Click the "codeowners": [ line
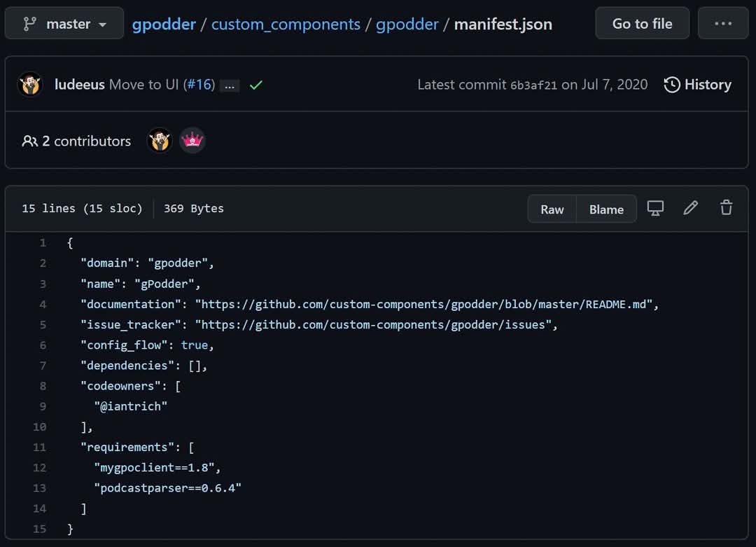Viewport: 756px width, 547px height. point(131,387)
